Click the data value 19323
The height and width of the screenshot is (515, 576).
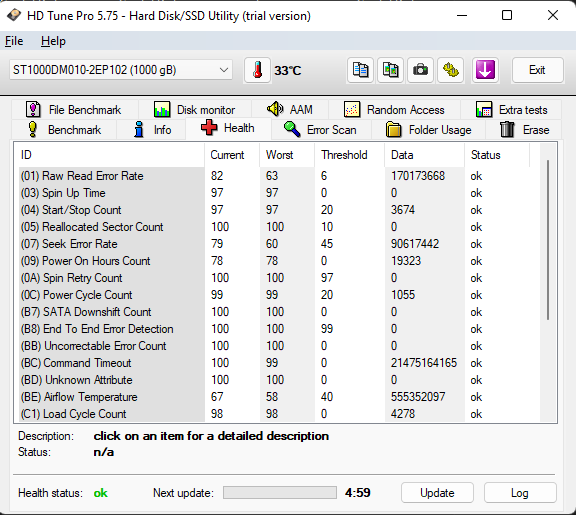(x=406, y=261)
